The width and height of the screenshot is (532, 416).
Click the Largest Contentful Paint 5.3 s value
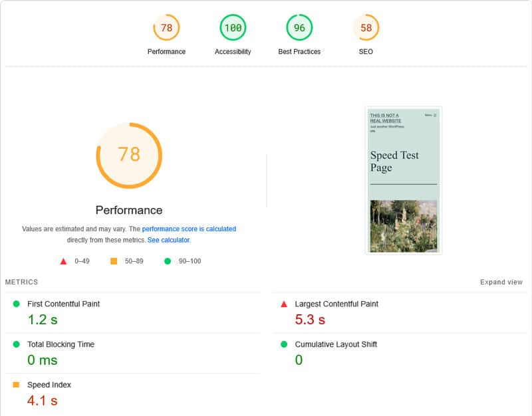[x=310, y=320]
